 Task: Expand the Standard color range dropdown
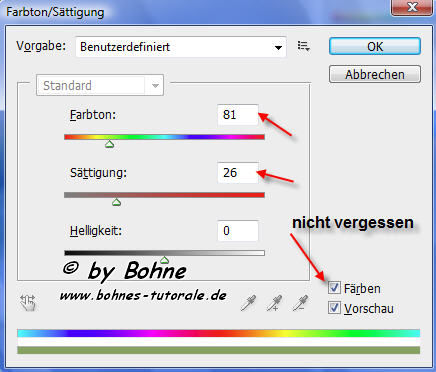click(x=100, y=85)
